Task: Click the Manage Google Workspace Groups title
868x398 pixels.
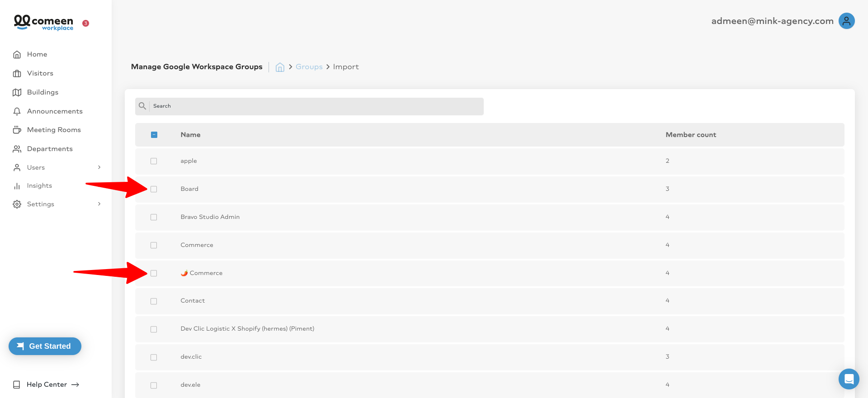Action: pos(197,67)
